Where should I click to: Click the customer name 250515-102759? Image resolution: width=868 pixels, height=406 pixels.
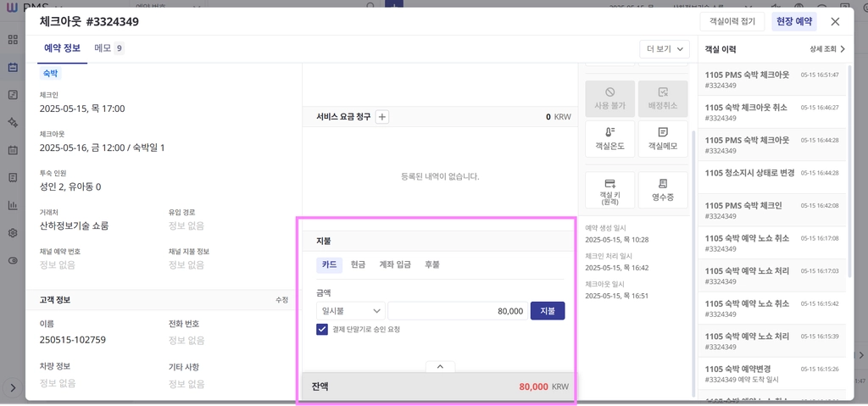coord(73,340)
